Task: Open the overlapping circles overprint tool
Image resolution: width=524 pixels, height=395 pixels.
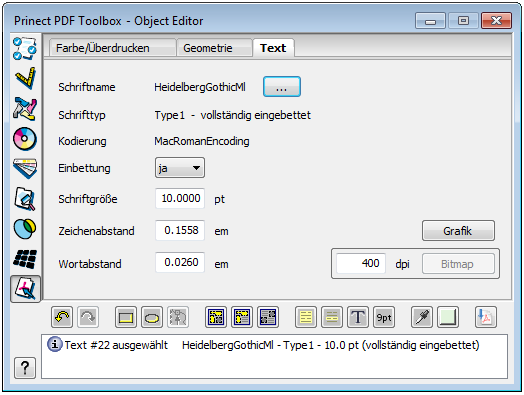Action: click(x=25, y=229)
